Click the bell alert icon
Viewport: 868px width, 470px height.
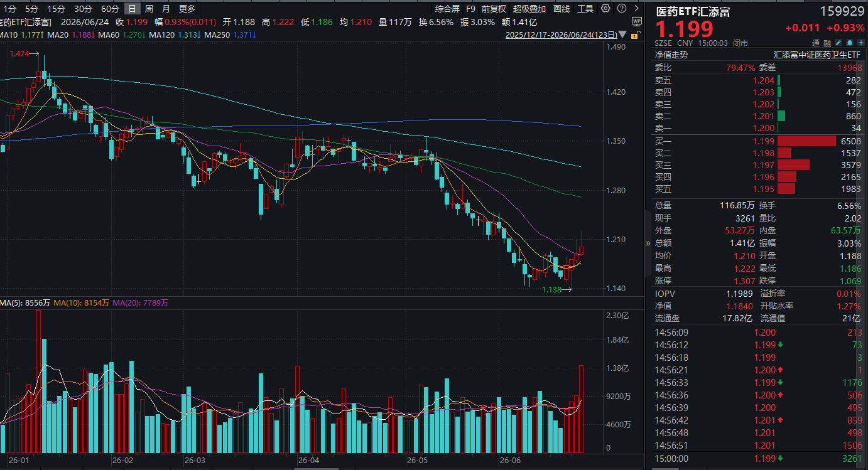(850, 43)
